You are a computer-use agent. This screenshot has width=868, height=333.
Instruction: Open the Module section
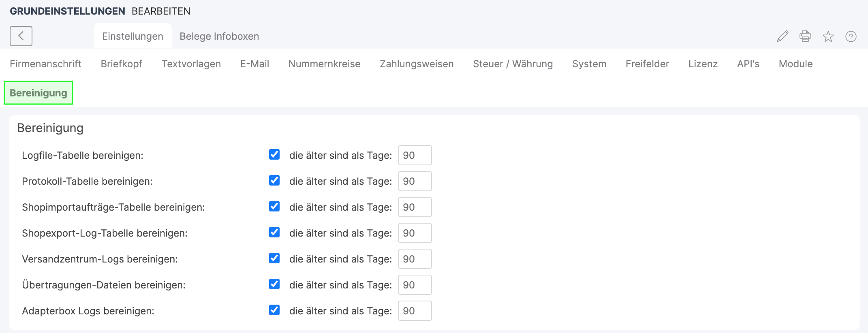pyautogui.click(x=795, y=64)
